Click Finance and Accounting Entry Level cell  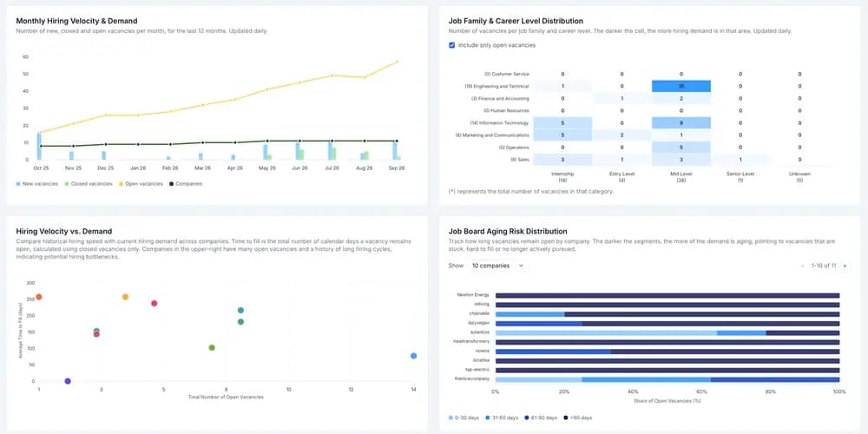coord(621,99)
